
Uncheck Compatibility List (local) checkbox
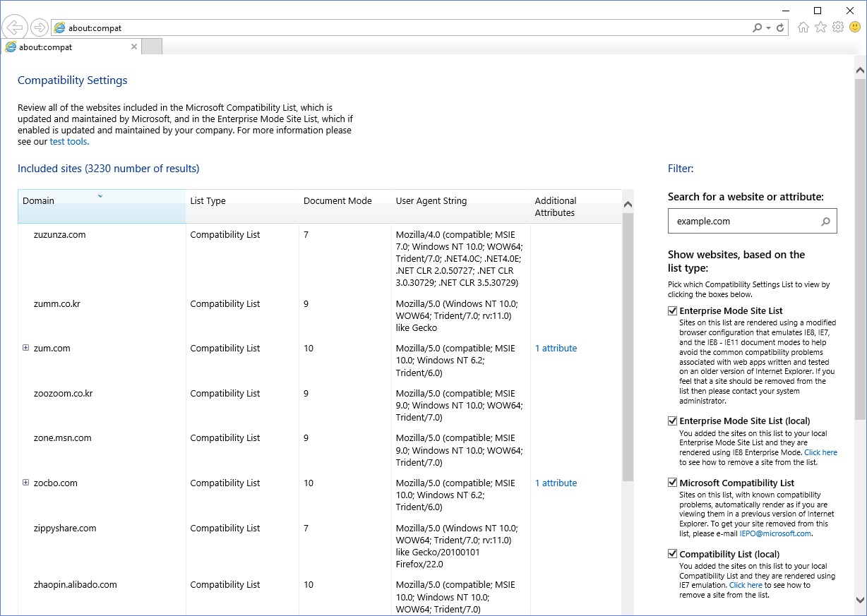click(x=672, y=554)
